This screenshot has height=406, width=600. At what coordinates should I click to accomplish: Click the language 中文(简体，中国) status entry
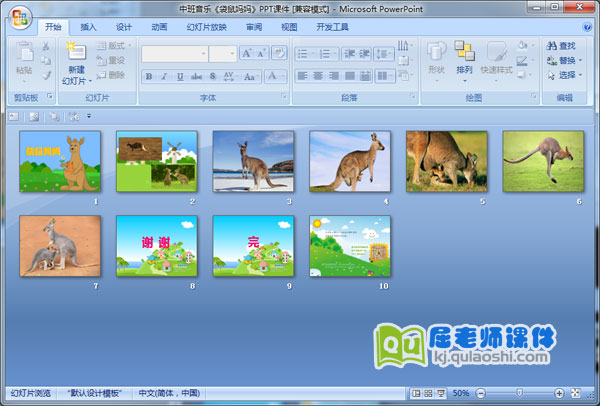pyautogui.click(x=169, y=393)
